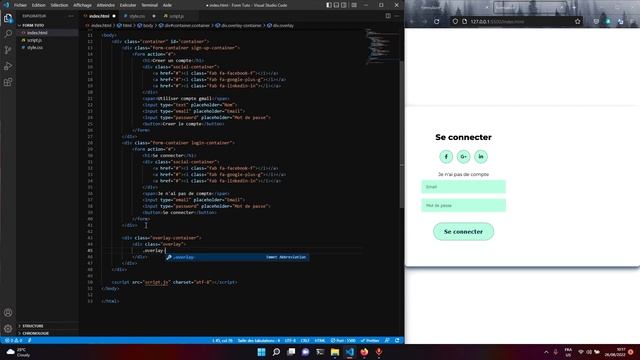The width and height of the screenshot is (640, 360).
Task: Click Taille des tabulations indicator
Action: tap(259, 340)
